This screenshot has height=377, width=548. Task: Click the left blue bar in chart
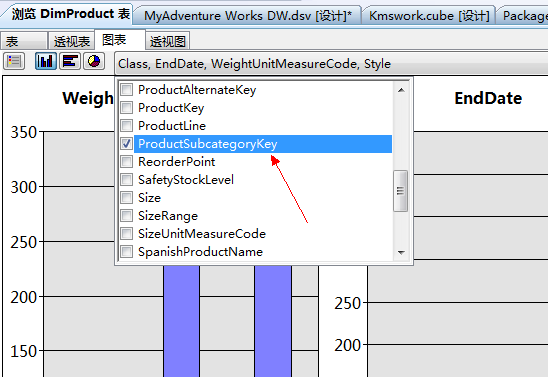181,321
